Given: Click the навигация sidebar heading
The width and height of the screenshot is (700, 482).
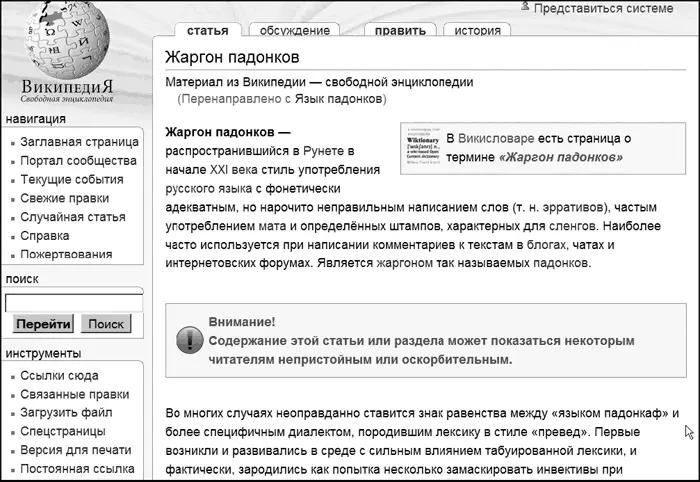Looking at the screenshot, I should coord(36,119).
